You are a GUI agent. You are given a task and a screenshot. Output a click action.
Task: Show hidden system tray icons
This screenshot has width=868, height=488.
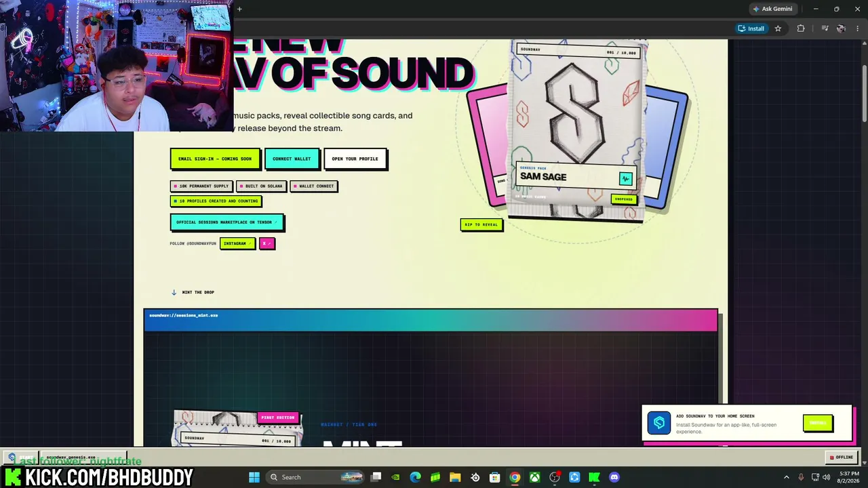[x=787, y=477]
